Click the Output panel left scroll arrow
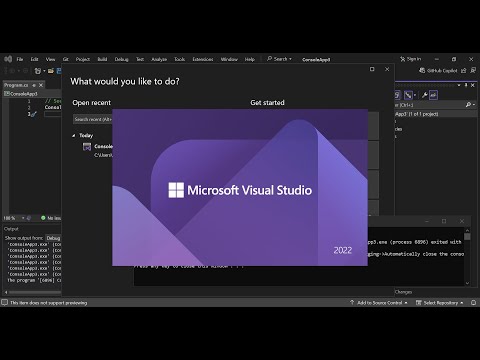The image size is (480, 360). 6,292
